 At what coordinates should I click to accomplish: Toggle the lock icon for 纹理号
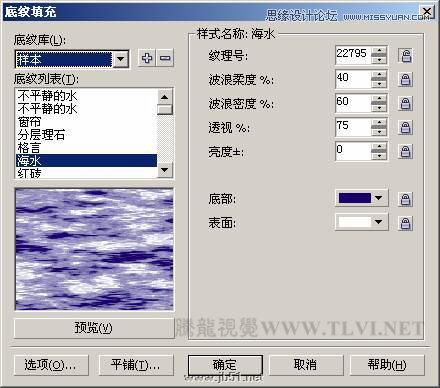[405, 55]
